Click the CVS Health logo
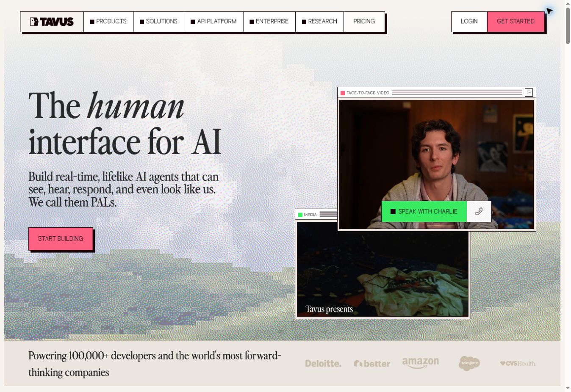 click(518, 363)
